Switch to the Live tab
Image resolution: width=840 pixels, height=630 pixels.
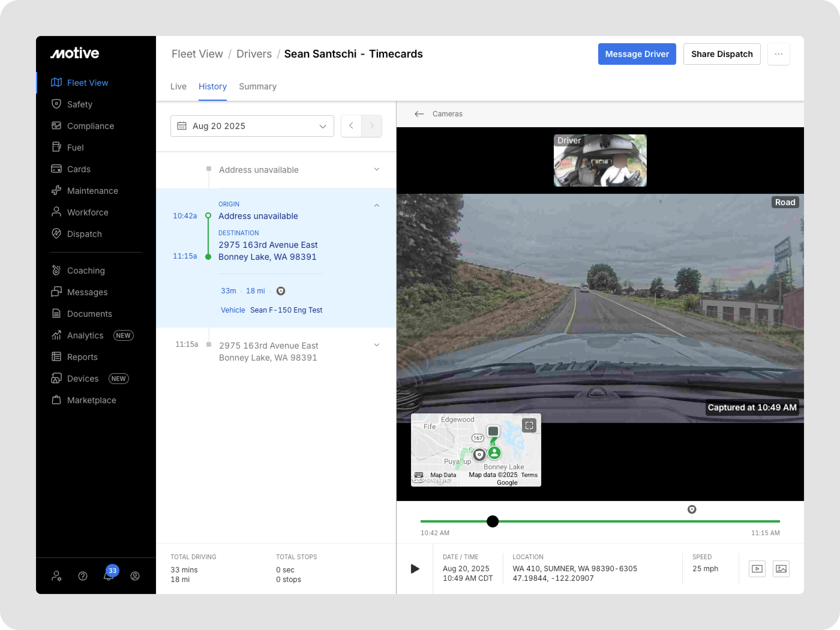coord(178,87)
